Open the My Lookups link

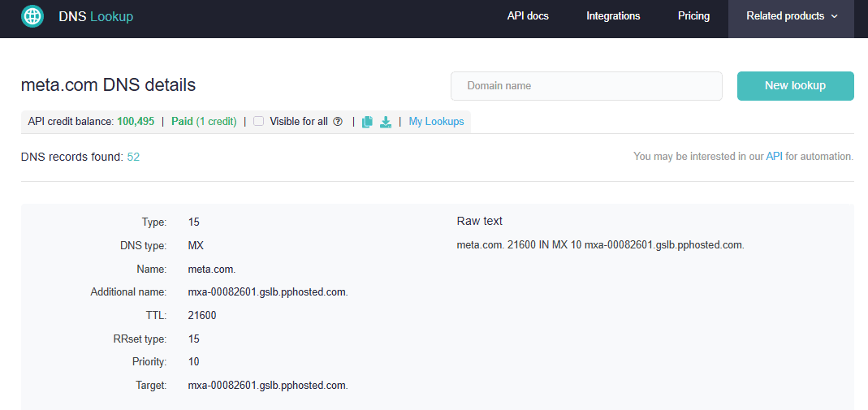click(x=436, y=122)
